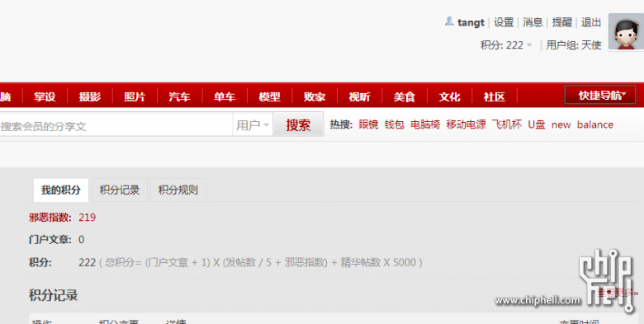Open the 快捷导航 dropdown
This screenshot has width=644, height=324.
pyautogui.click(x=600, y=95)
